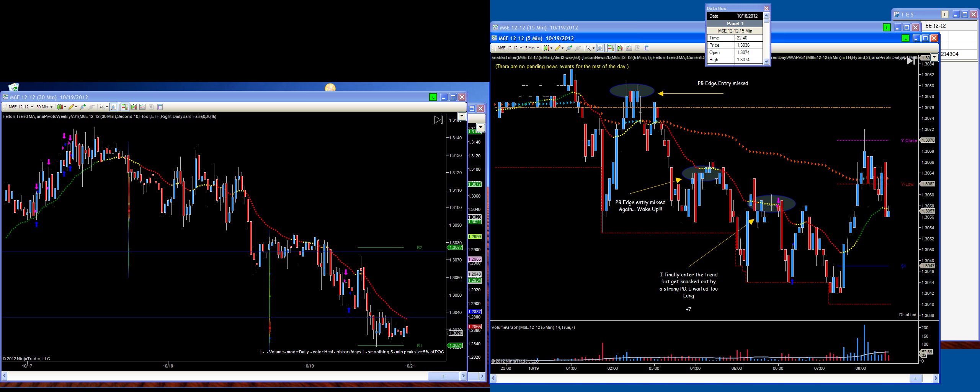Jump to latest bar arrow in 30 Min chart
Screen dimensions: 980x392
click(x=438, y=120)
